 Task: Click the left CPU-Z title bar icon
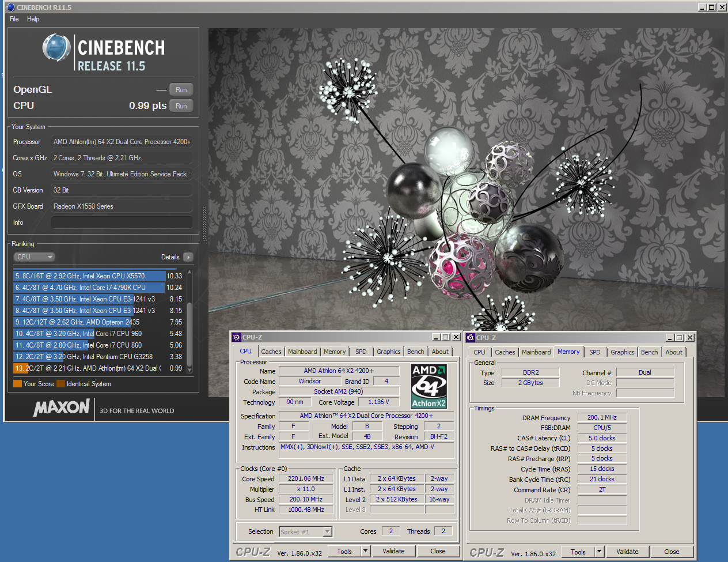pyautogui.click(x=236, y=337)
